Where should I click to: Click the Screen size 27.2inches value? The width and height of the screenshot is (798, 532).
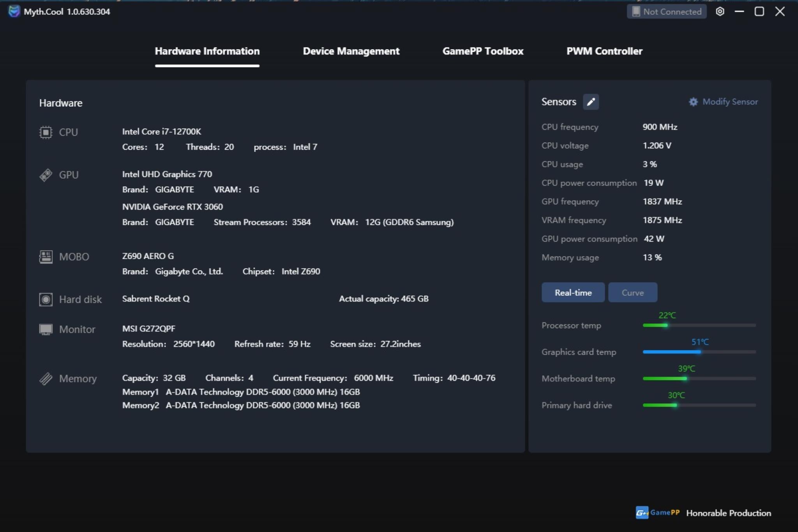pyautogui.click(x=401, y=344)
